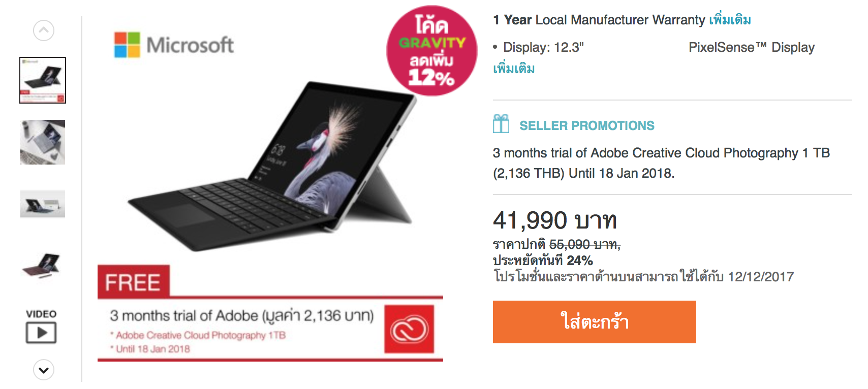Click the SELLER PROMOTIONS heading
868x389 pixels.
point(587,125)
